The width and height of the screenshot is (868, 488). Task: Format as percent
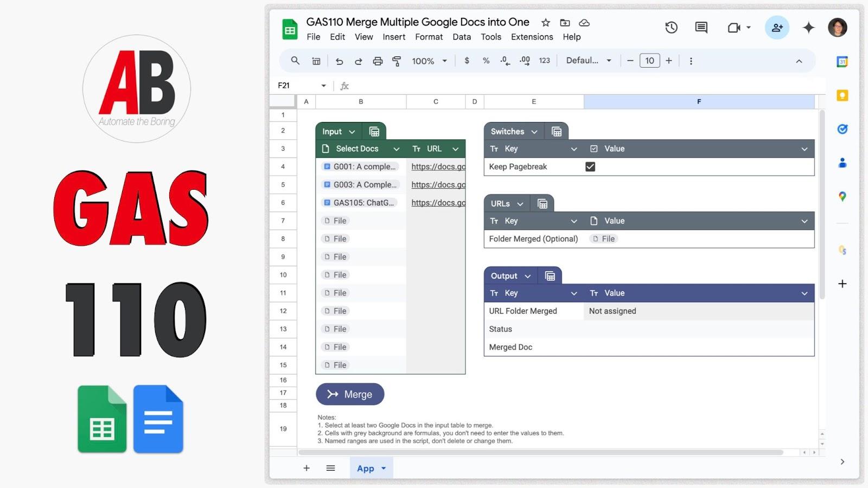486,61
